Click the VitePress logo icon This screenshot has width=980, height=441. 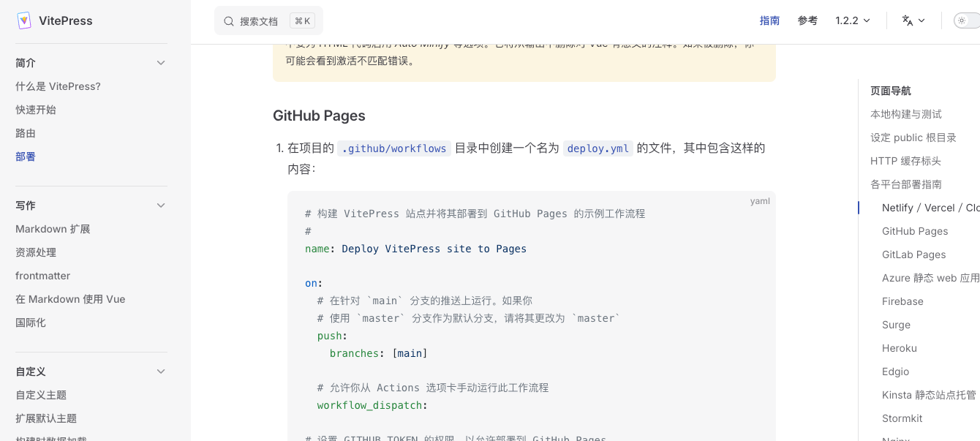click(24, 20)
